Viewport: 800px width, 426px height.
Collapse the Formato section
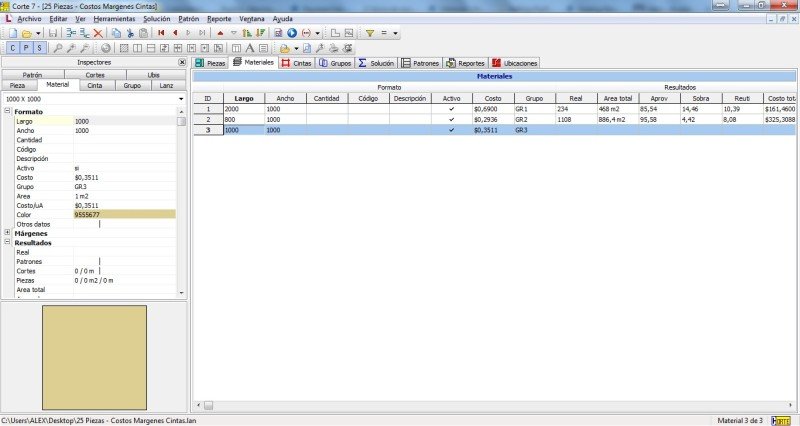(x=7, y=112)
